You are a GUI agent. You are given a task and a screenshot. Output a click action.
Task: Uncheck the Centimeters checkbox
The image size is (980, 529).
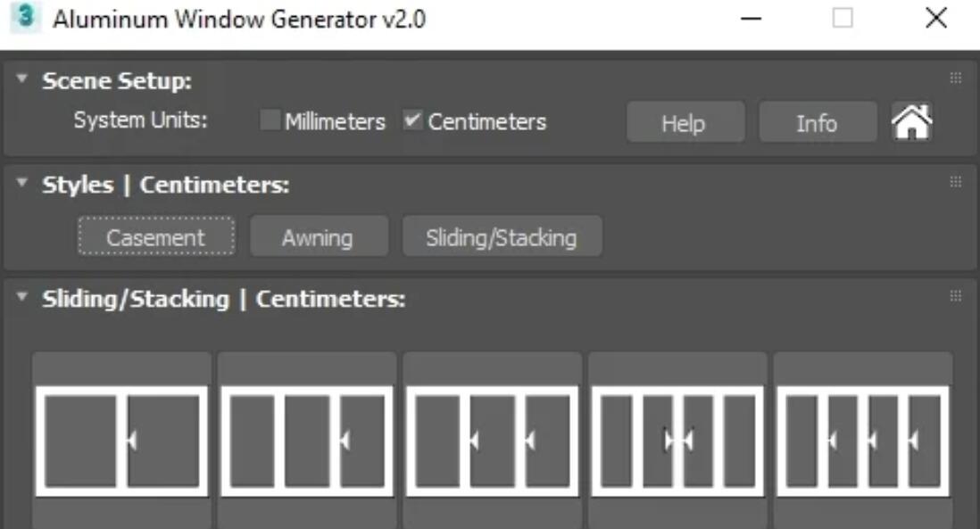[412, 120]
